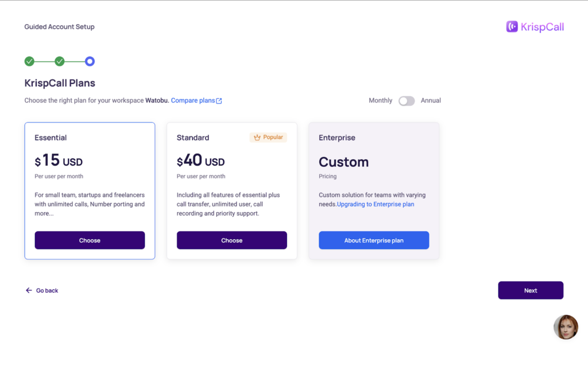Click the crown icon on Popular badge
Viewport: 588px width, 368px height.
pos(257,137)
